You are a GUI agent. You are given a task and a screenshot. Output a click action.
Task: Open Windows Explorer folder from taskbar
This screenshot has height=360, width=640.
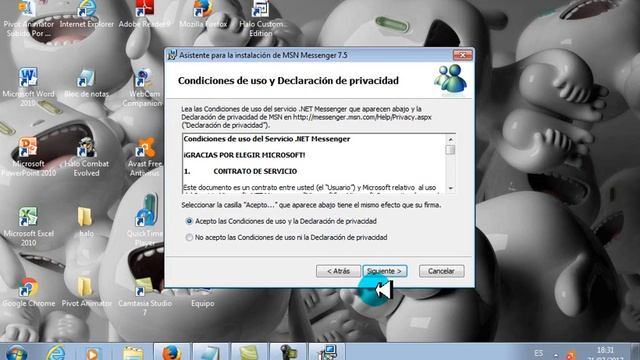(x=133, y=353)
